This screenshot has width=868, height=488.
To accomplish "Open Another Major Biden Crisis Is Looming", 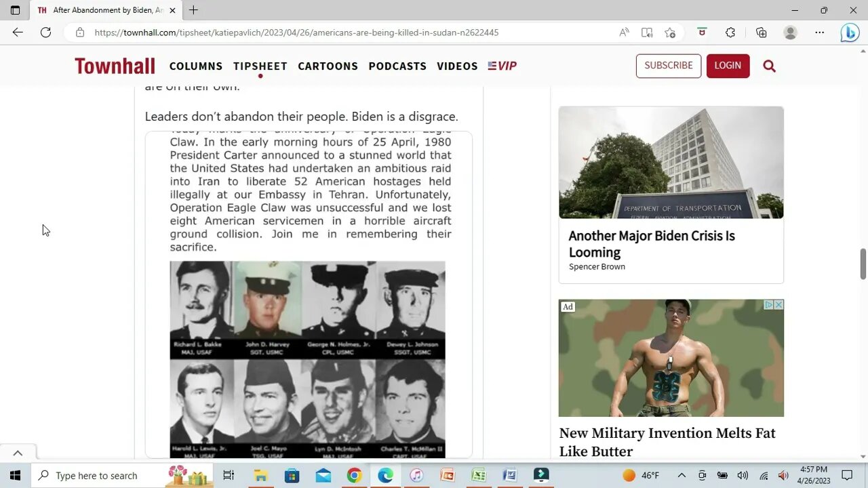I will (652, 243).
